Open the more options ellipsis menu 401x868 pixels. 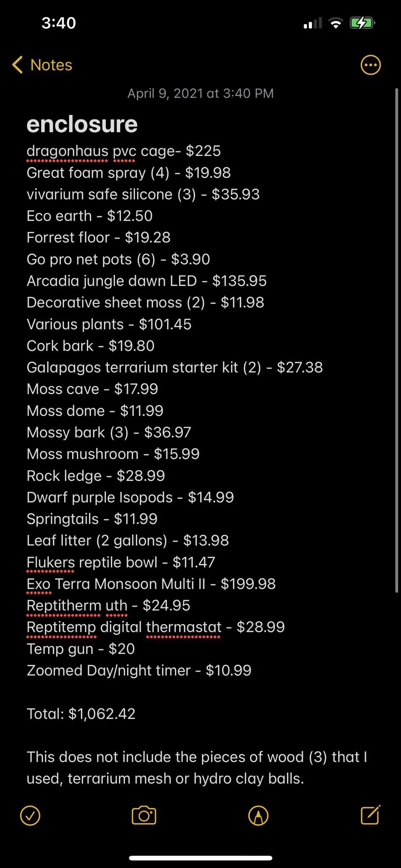(x=371, y=65)
